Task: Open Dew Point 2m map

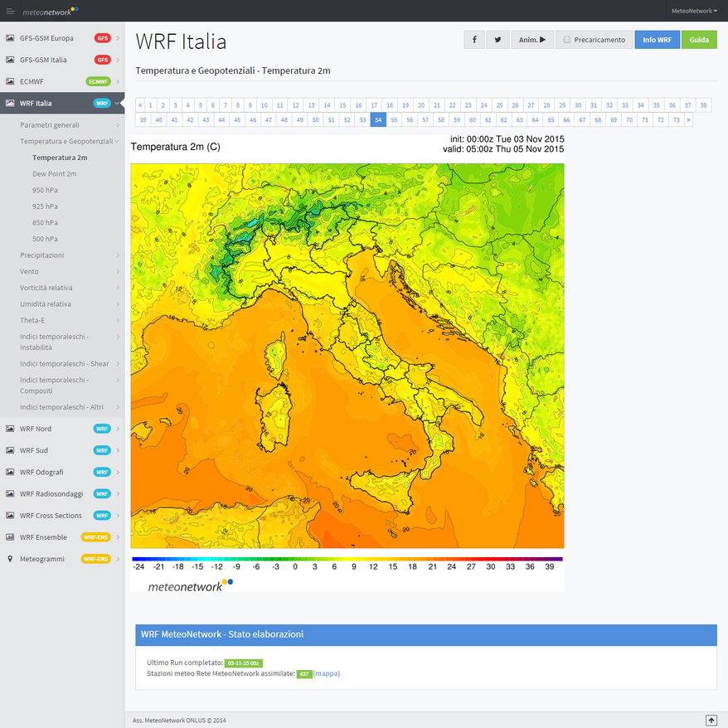Action: (55, 173)
